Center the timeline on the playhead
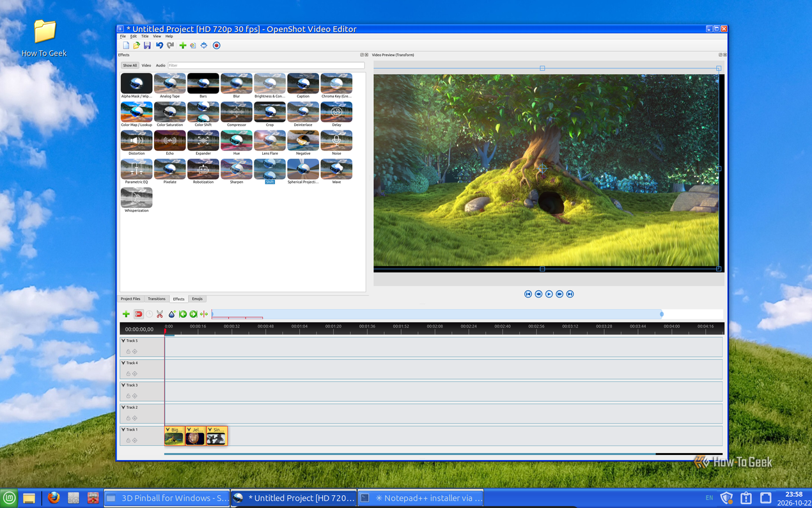812x508 pixels. [204, 314]
